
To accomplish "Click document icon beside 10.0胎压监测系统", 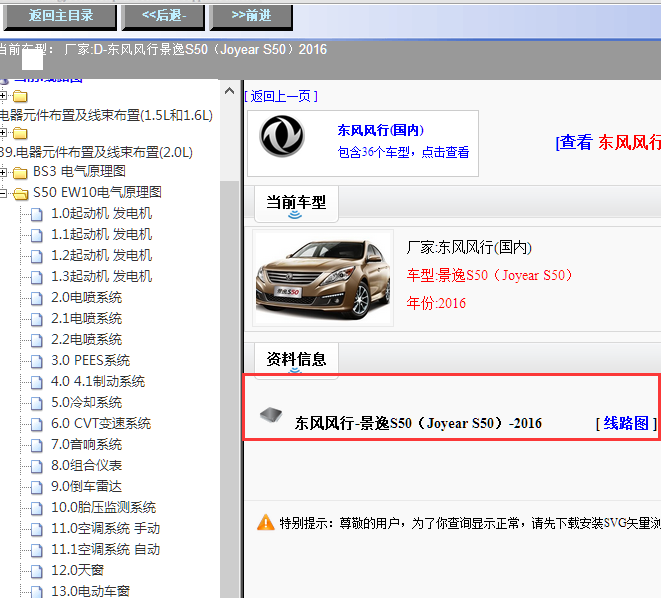I will point(37,509).
